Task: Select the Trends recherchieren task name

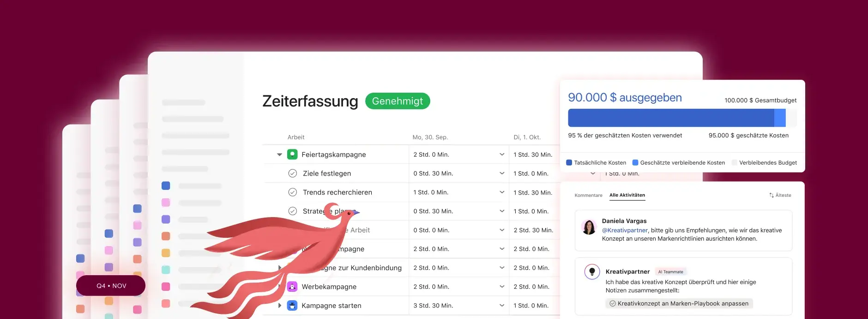Action: [x=338, y=192]
